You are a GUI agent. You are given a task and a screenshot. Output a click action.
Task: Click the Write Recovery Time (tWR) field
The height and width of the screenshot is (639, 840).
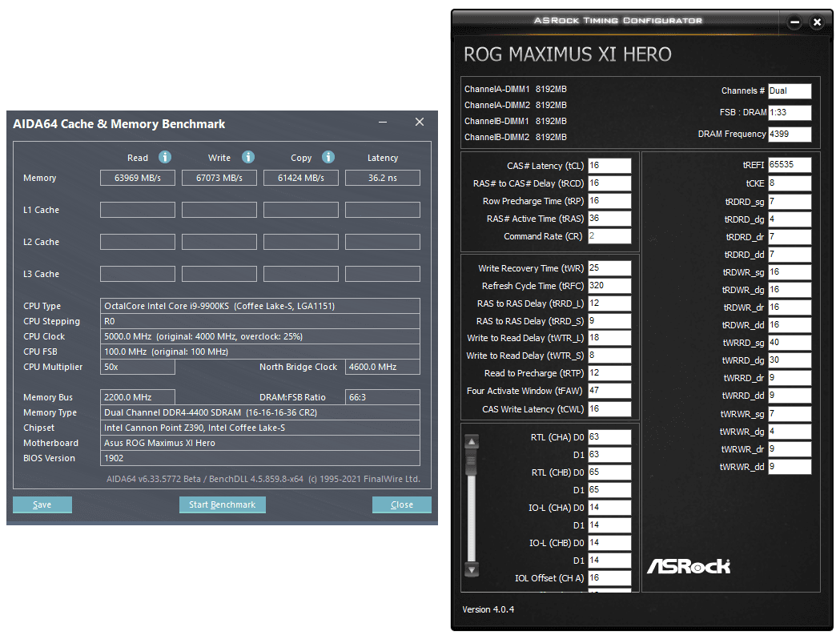tap(609, 267)
